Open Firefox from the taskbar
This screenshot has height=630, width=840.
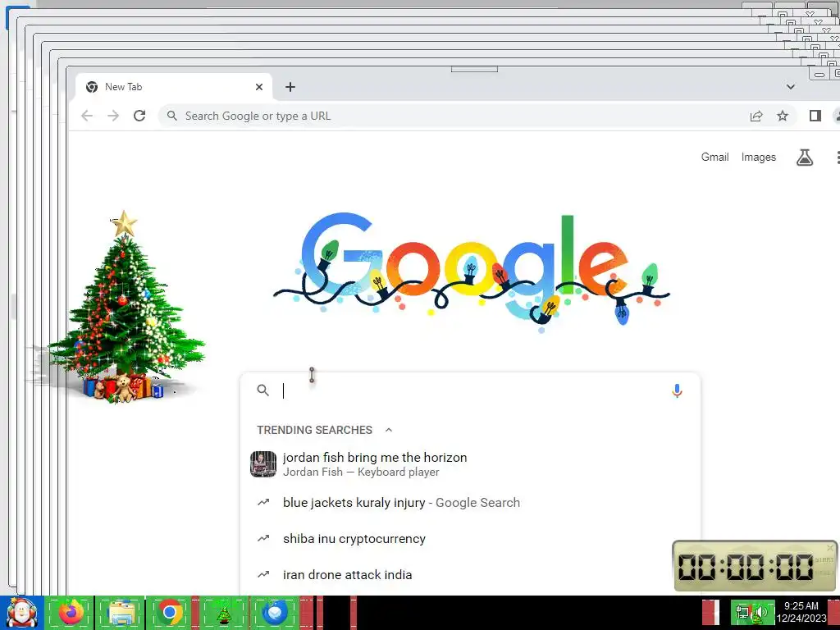[x=71, y=612]
